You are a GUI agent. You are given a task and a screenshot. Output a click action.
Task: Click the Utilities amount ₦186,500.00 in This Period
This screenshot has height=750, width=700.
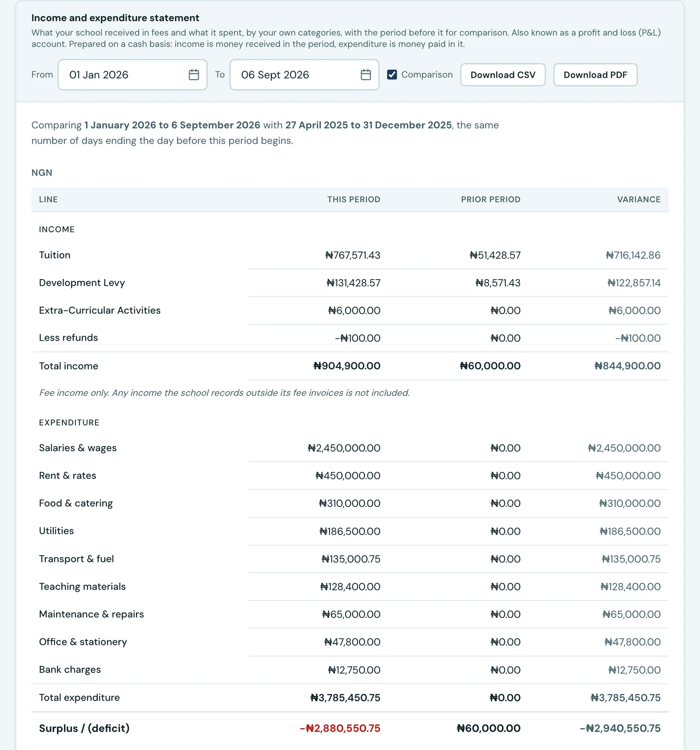[x=350, y=531]
